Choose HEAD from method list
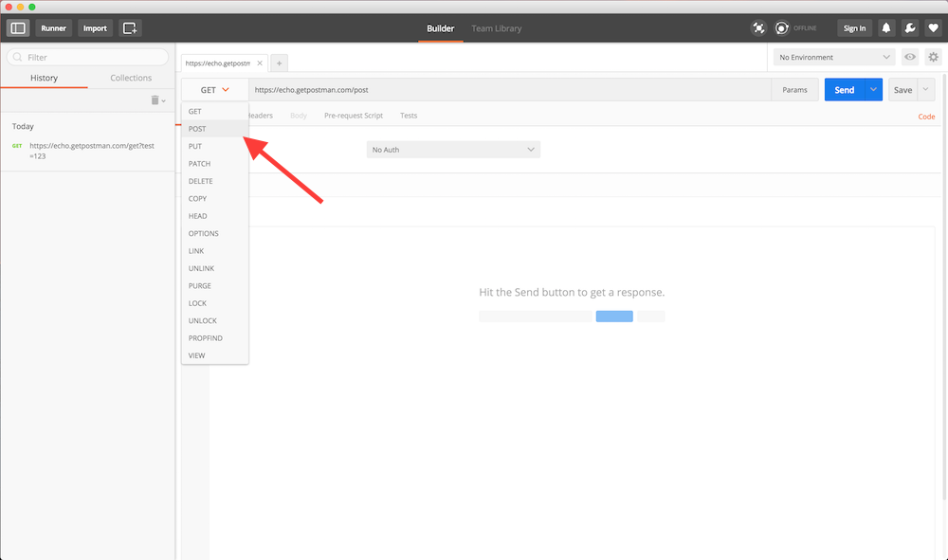 [214, 216]
